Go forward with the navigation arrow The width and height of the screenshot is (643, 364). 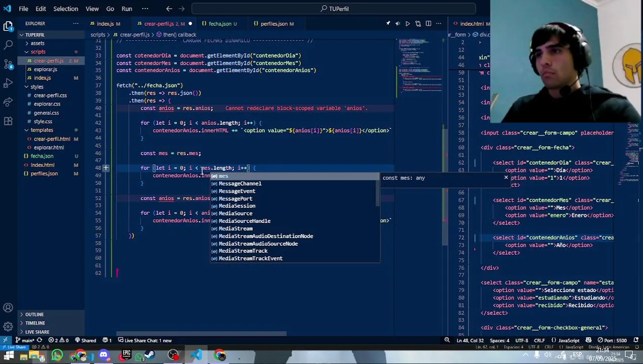coord(182,9)
